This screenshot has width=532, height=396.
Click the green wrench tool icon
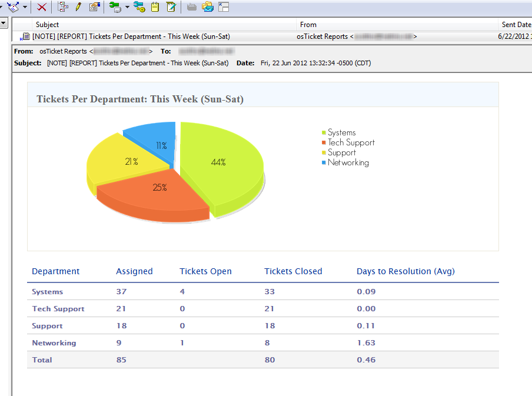[x=115, y=7]
